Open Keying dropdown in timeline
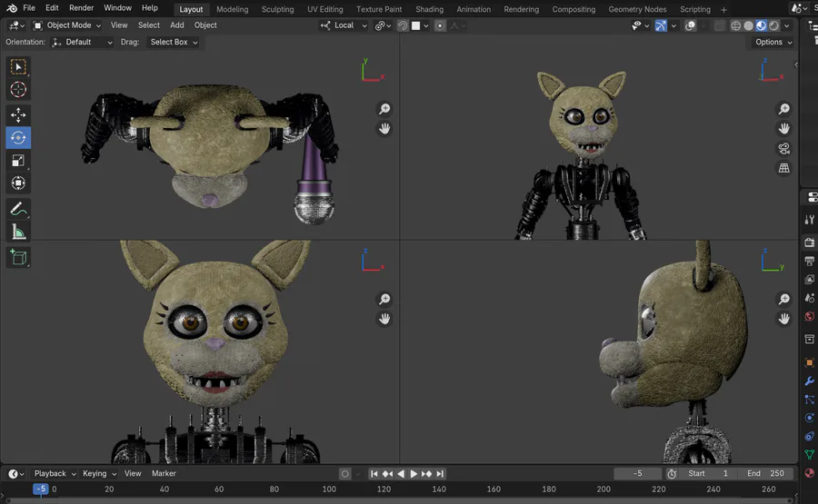The height and width of the screenshot is (504, 818). coord(99,474)
